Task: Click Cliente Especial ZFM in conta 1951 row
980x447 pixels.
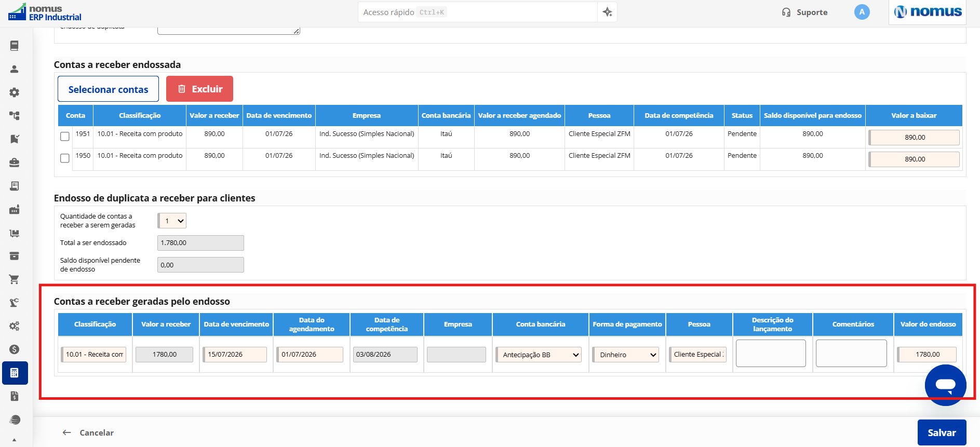Action: 599,134
